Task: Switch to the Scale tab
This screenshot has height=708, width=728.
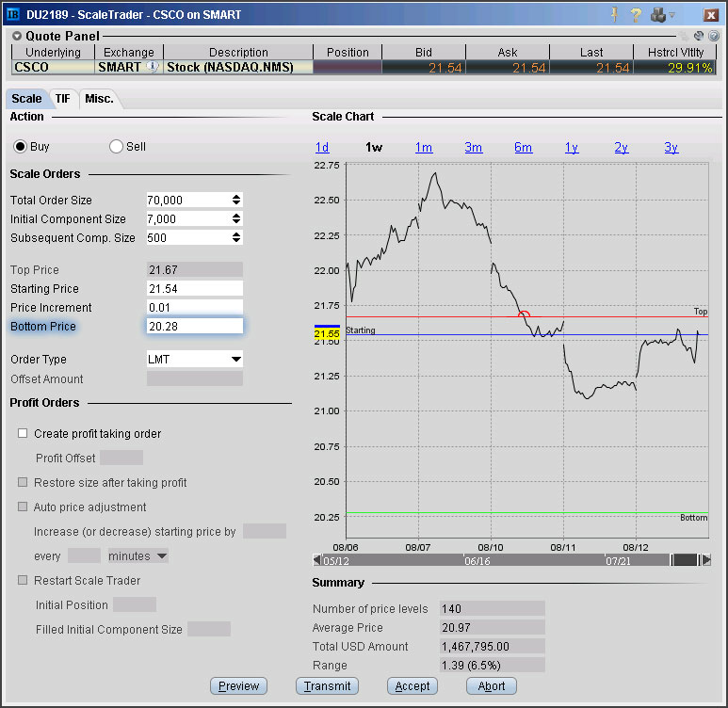Action: click(26, 99)
